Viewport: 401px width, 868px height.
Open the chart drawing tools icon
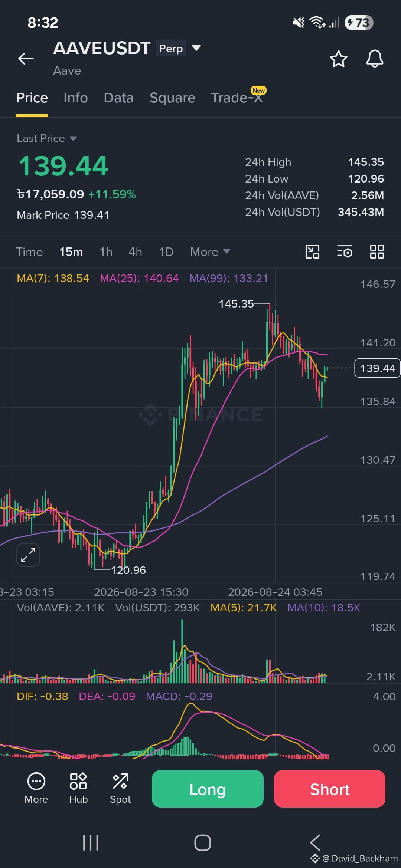coord(312,252)
